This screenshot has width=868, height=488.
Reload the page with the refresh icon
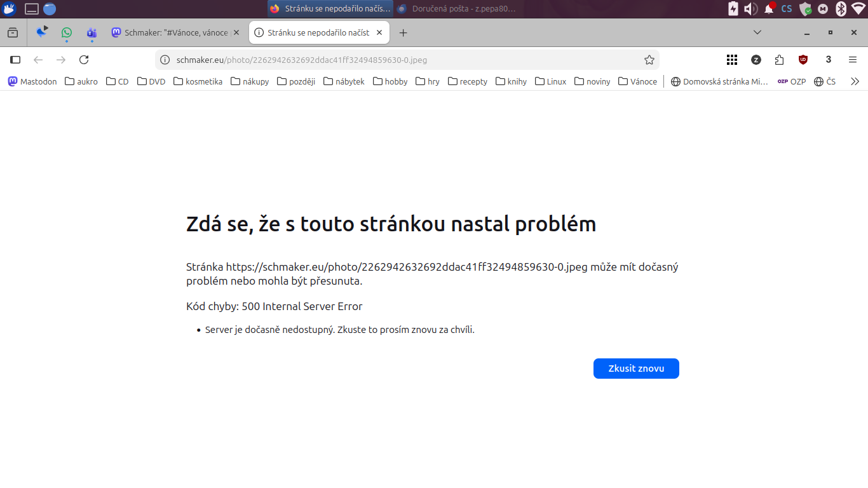[x=83, y=60]
